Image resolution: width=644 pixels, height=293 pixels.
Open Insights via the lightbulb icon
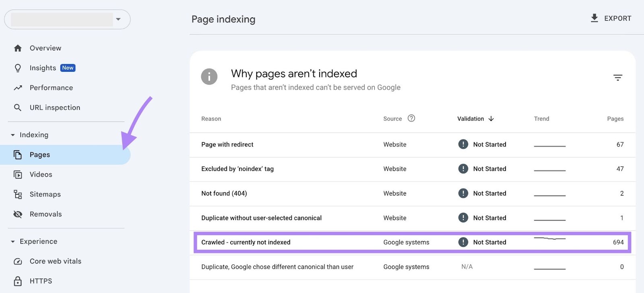coord(18,68)
